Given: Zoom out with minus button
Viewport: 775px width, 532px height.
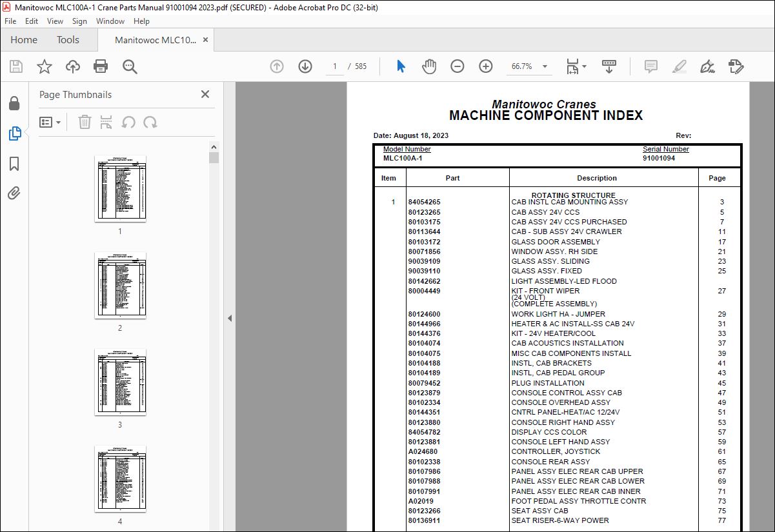Looking at the screenshot, I should coord(458,66).
